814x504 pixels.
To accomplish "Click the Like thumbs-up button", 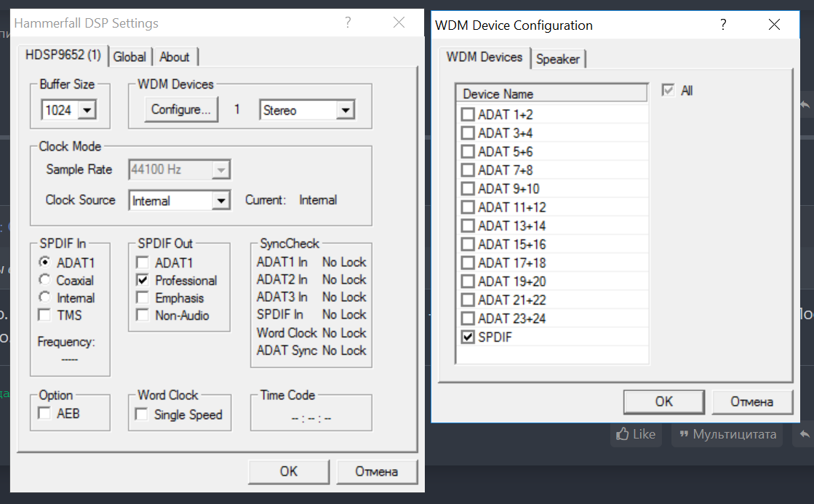I will [x=636, y=434].
